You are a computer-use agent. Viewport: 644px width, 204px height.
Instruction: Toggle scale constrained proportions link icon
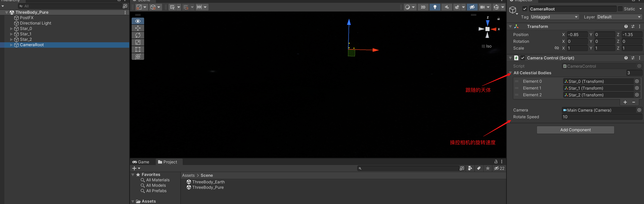click(x=557, y=48)
